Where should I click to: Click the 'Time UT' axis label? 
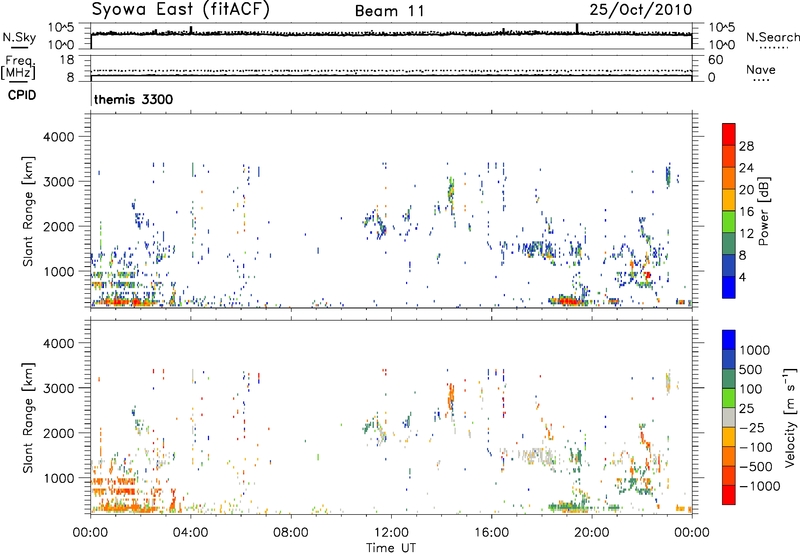coord(391,548)
